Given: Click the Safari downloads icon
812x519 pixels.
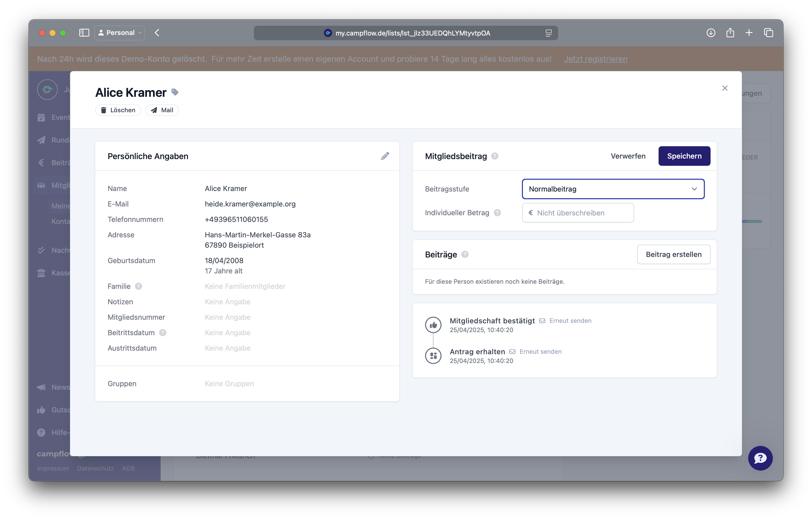Looking at the screenshot, I should click(711, 33).
